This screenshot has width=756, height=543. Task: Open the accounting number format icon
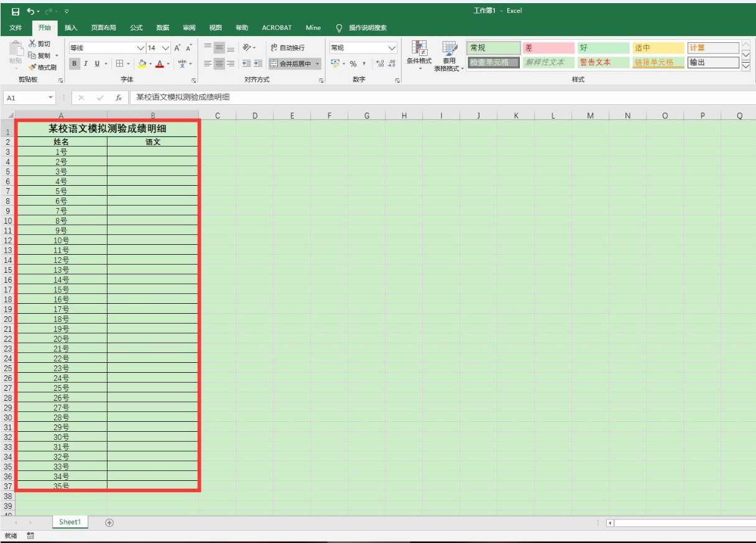[x=334, y=63]
